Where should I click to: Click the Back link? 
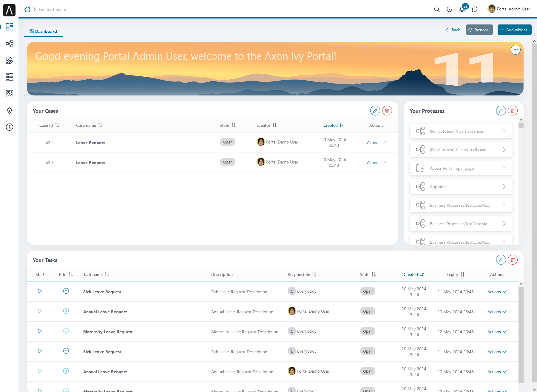(x=453, y=30)
